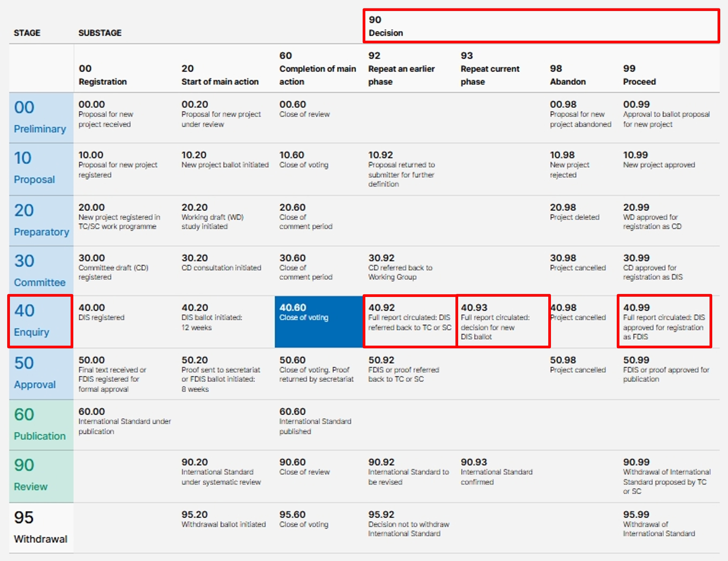Click the 40.93 decision for new DIS ballot cell
Viewport: 728px width, 561px height.
click(503, 321)
